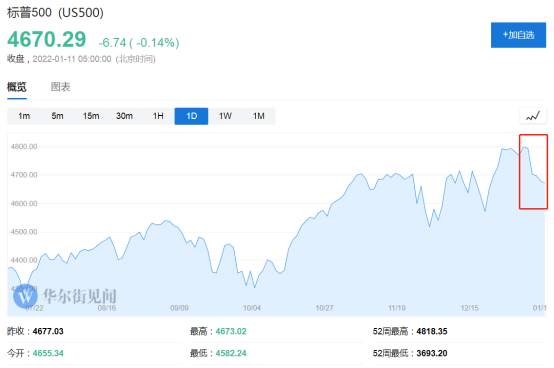Click the chart type line icon

point(533,116)
